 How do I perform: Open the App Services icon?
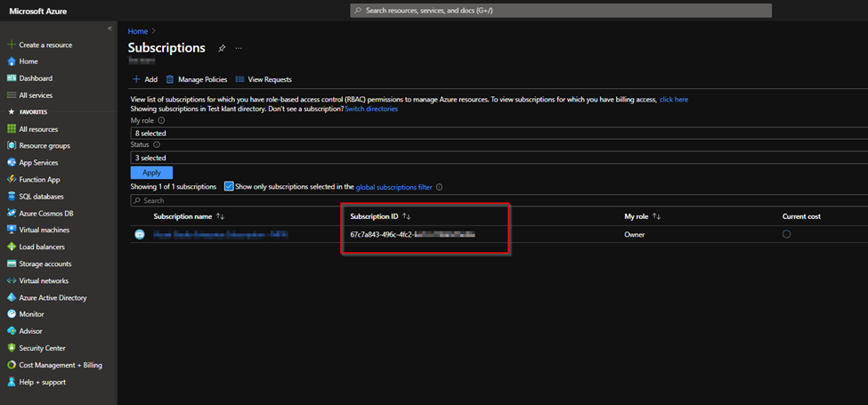click(x=11, y=163)
